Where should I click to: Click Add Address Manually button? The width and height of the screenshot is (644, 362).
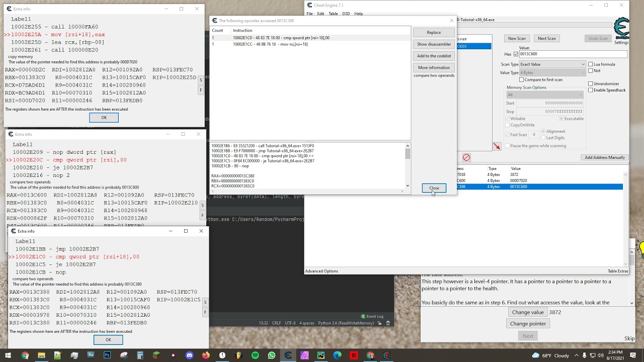(605, 157)
